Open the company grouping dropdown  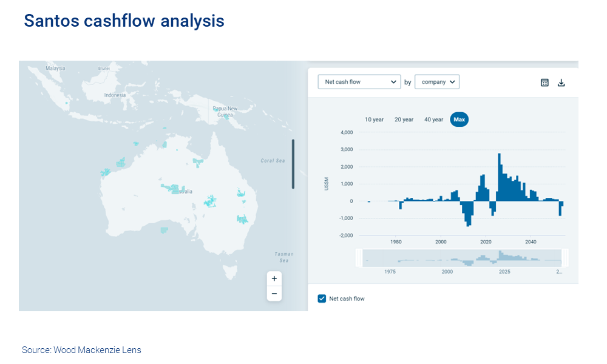click(437, 82)
